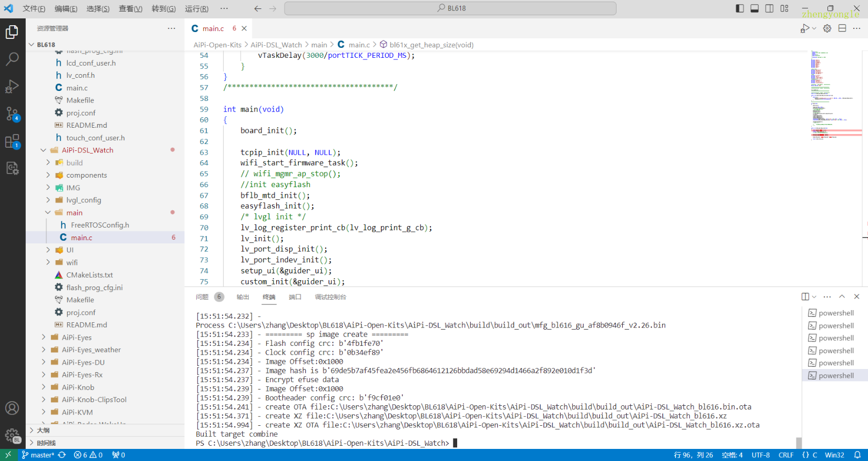Image resolution: width=868 pixels, height=461 pixels.
Task: Close the main.c editor tab
Action: point(244,28)
